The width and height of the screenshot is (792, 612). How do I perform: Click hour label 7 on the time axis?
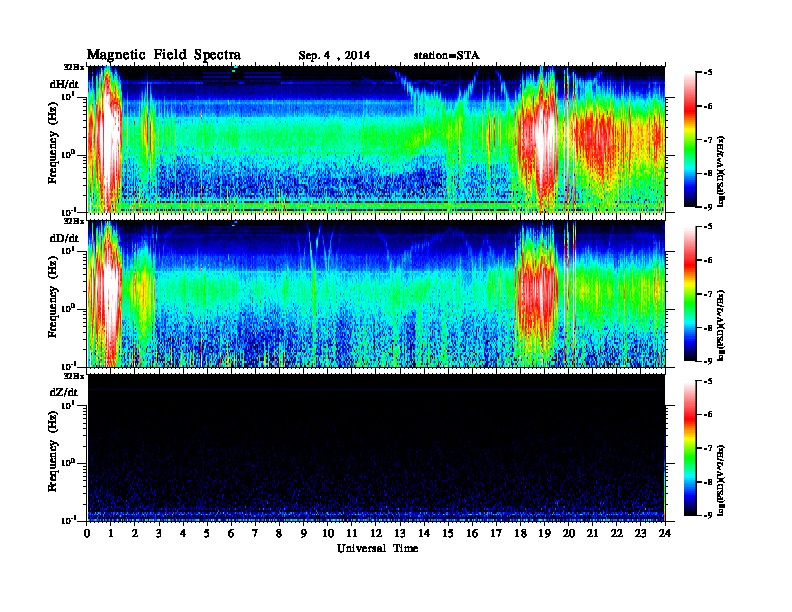pos(255,533)
